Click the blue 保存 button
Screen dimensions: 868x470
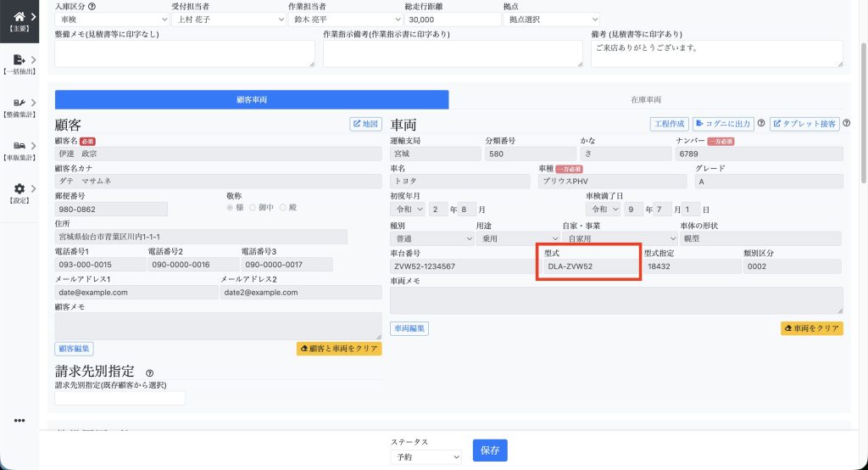coord(490,450)
